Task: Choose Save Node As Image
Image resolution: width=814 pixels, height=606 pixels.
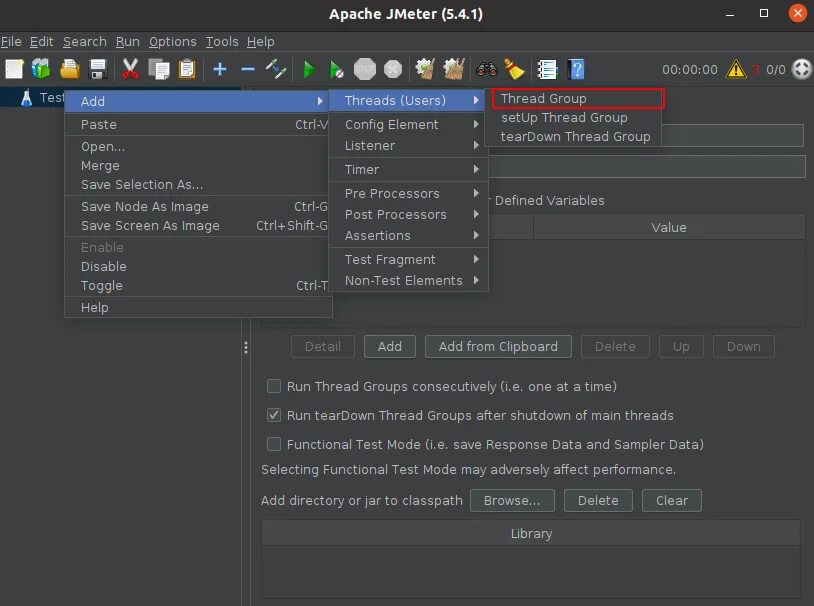Action: pyautogui.click(x=198, y=207)
